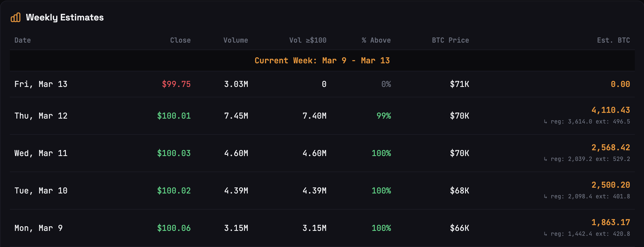Sort by the Close column header
Screen dimensions: 644x247
pos(180,40)
